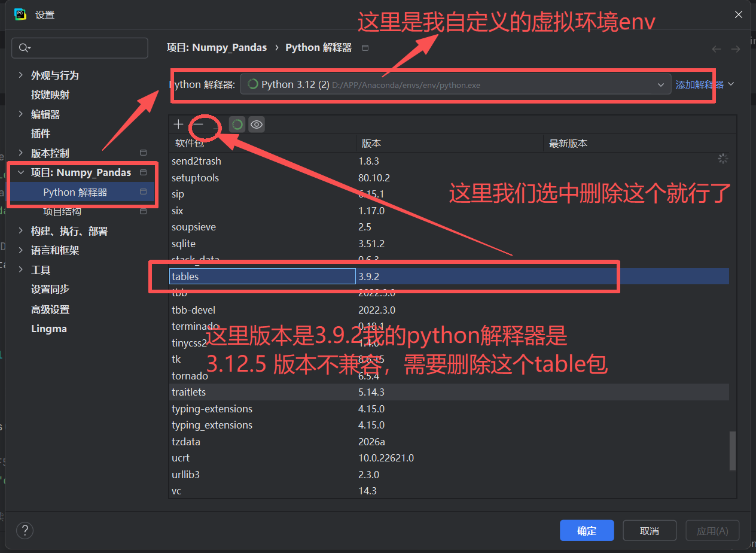Image resolution: width=756 pixels, height=553 pixels.
Task: Select the ucrt package row
Action: pyautogui.click(x=449, y=458)
